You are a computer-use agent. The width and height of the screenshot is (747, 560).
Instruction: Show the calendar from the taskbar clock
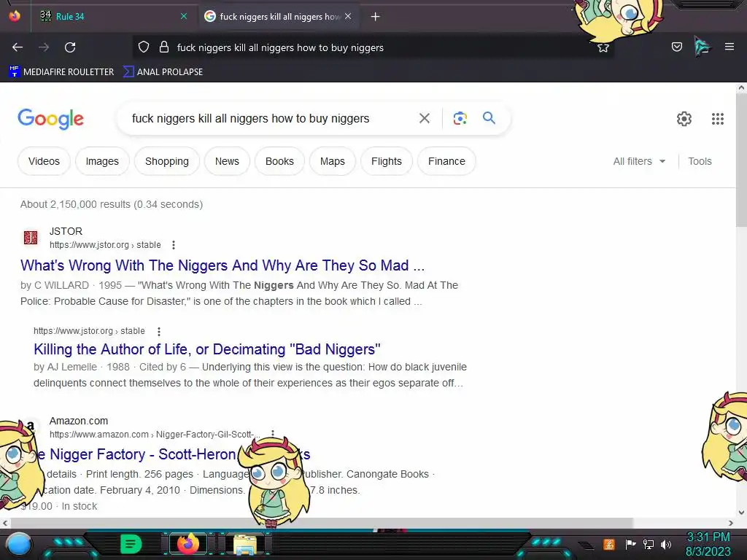(708, 544)
